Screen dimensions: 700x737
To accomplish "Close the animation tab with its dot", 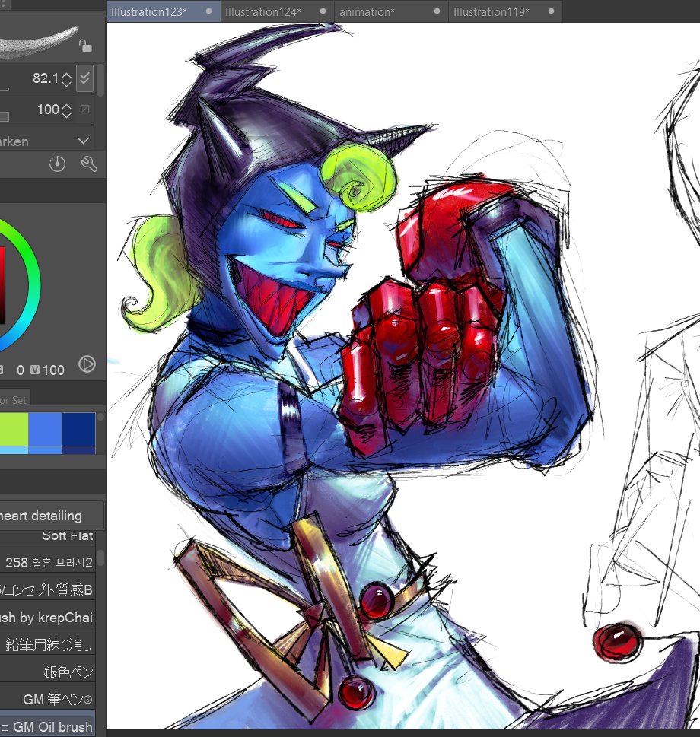I will point(437,11).
